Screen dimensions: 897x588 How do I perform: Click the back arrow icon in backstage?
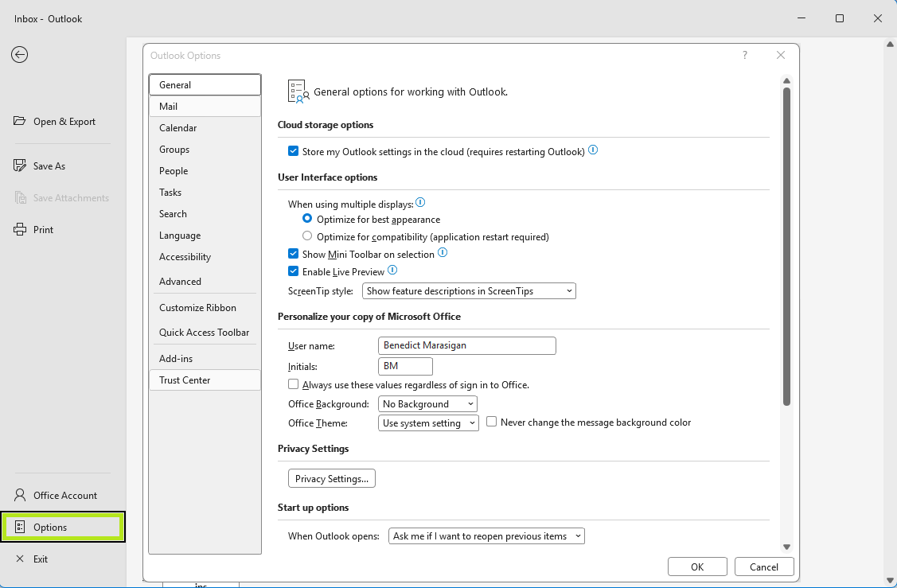point(19,54)
